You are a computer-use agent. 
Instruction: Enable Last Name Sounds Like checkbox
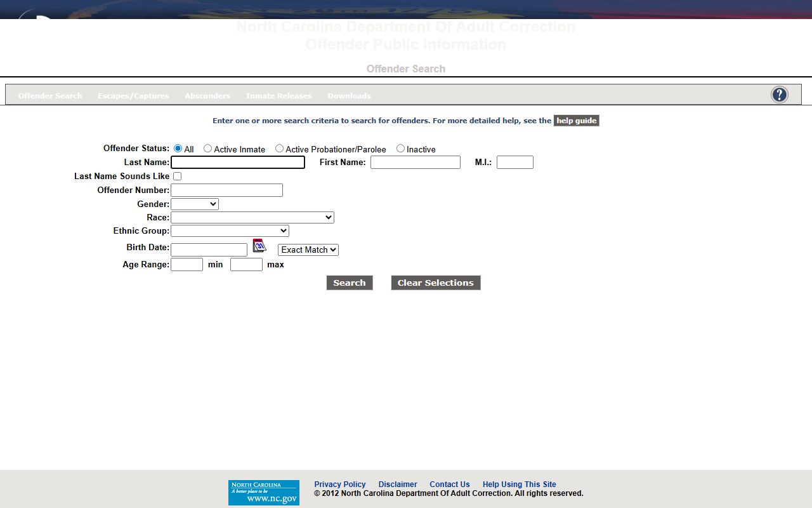tap(177, 177)
